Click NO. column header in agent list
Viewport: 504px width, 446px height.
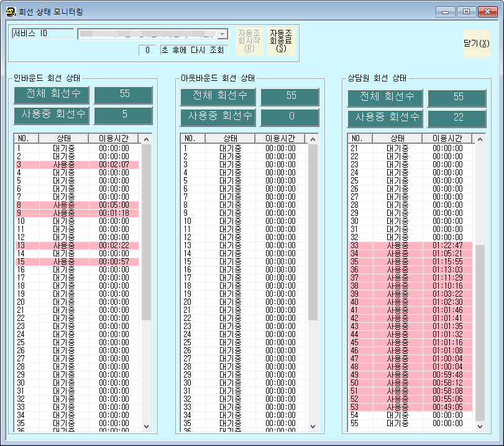pyautogui.click(x=360, y=138)
